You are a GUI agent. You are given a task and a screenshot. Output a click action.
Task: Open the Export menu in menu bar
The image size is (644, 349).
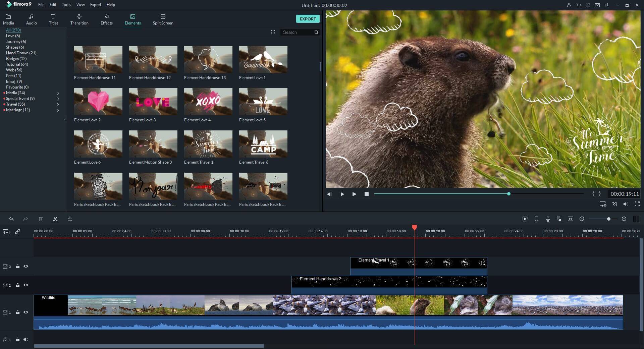[x=96, y=5]
